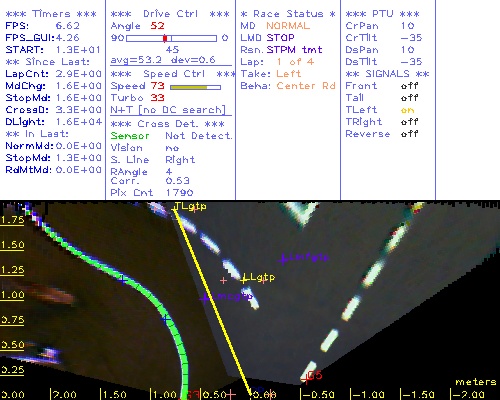Click the purple Lmfgtp cross marker
This screenshot has width=500, height=400.
(283, 259)
